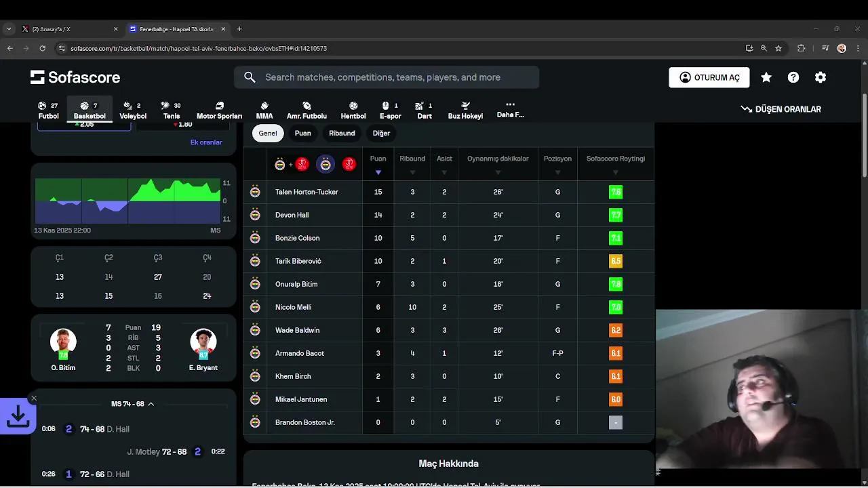Open the Voleybol sport category

pos(133,110)
